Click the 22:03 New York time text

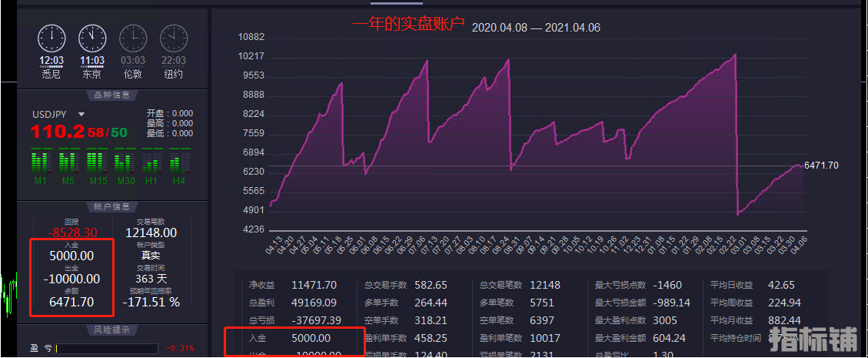click(x=173, y=60)
